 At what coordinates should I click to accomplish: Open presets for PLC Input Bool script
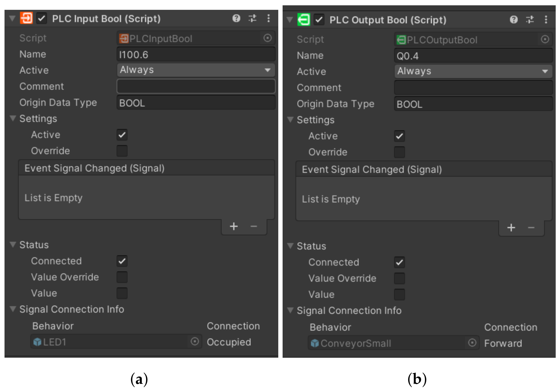pos(253,18)
